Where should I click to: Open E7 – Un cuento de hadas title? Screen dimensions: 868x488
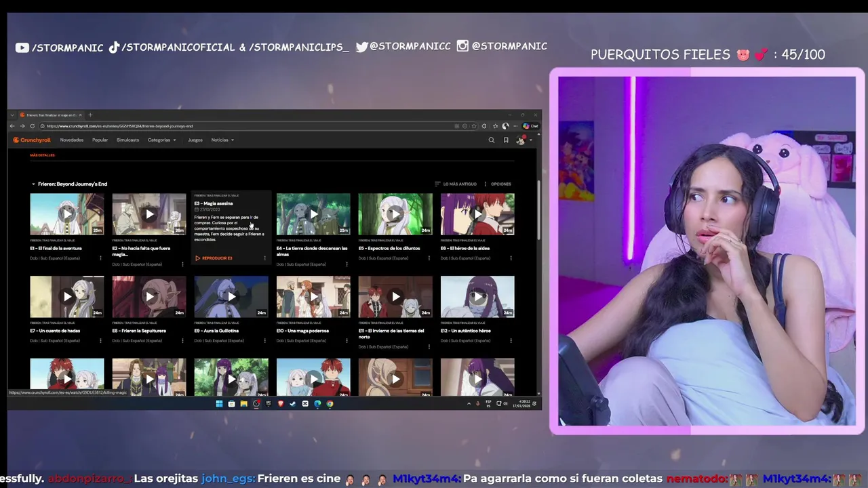pos(55,331)
